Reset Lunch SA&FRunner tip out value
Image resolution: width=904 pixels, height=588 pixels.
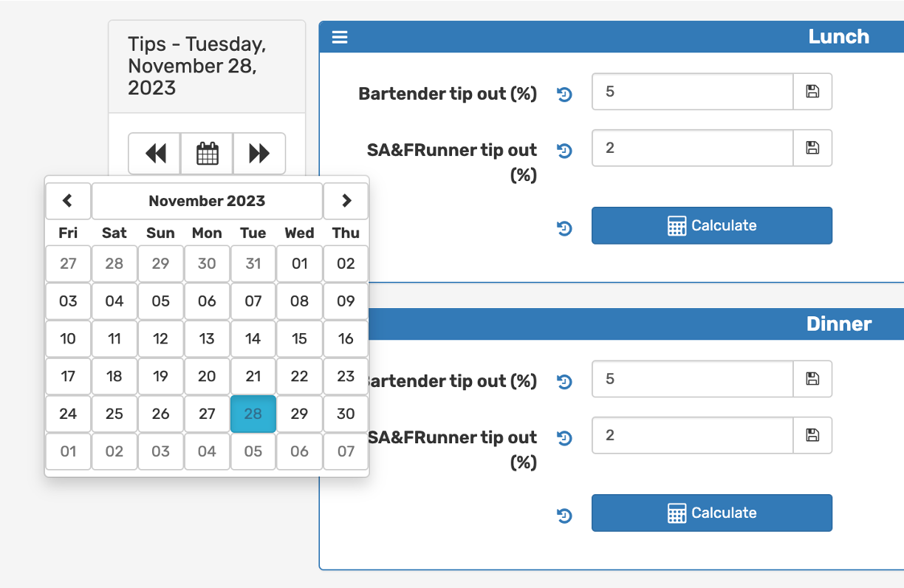tap(565, 151)
